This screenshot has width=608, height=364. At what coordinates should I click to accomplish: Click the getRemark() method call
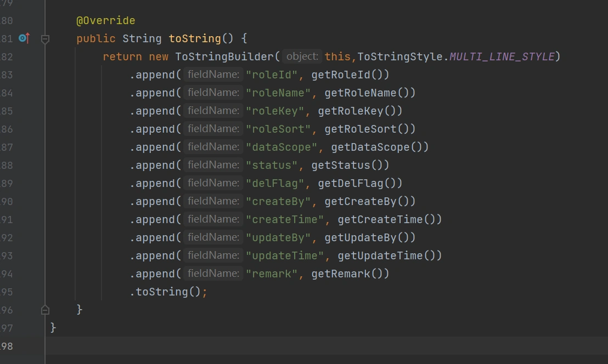pyautogui.click(x=350, y=274)
